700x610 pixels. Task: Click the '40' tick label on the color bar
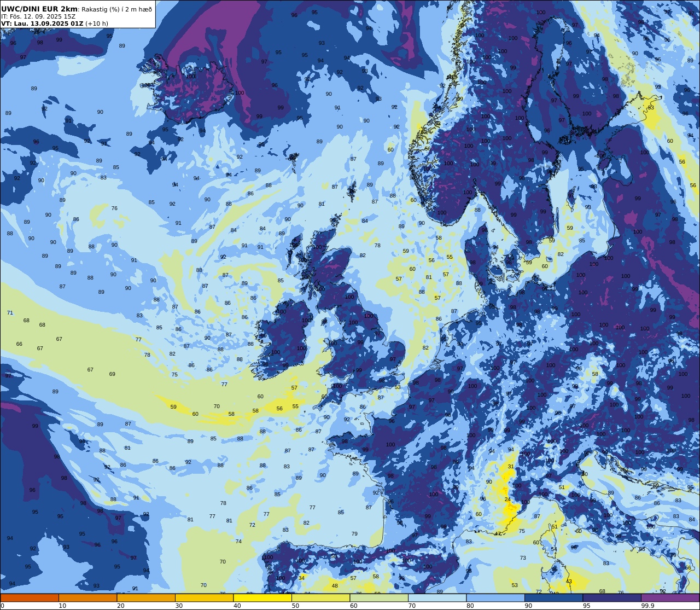[237, 606]
